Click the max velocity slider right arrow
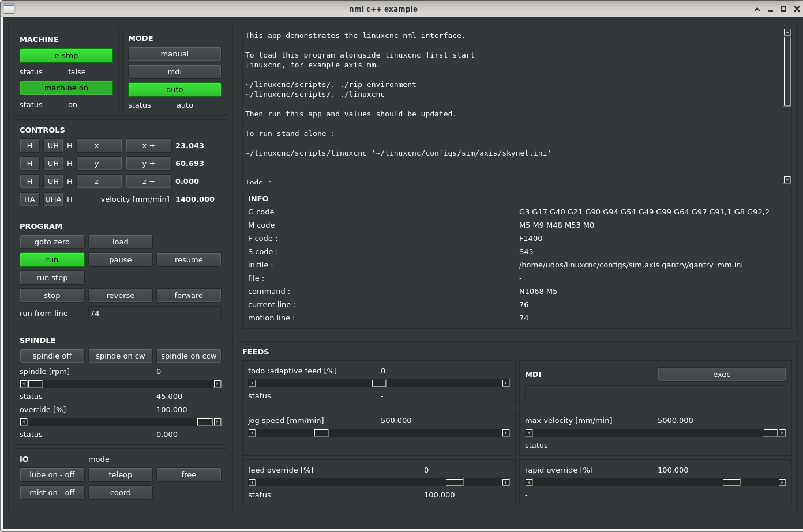Screen dimensions: 803x532 (782, 433)
